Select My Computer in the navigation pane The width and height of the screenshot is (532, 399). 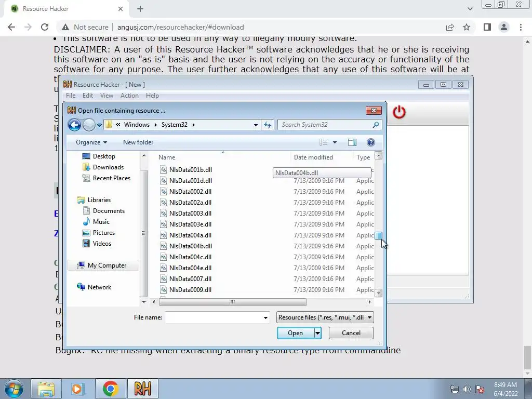103,265
